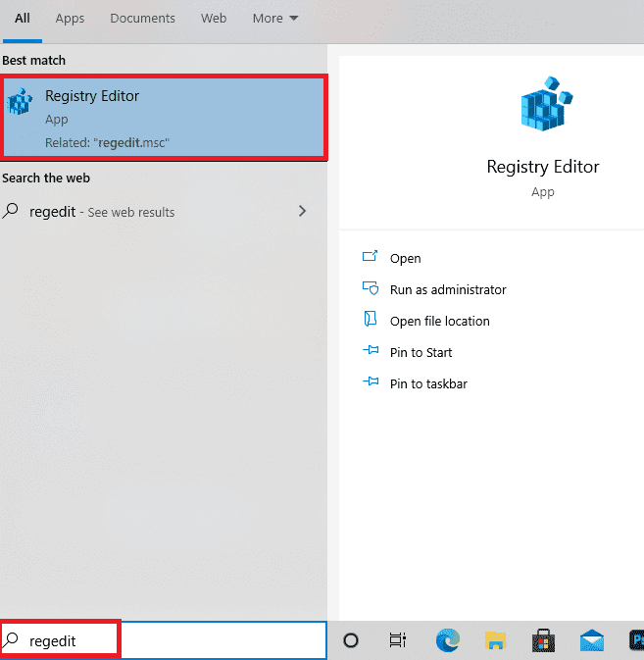Open Microsoft Store from the taskbar
Image resolution: width=644 pixels, height=660 pixels.
coord(543,640)
